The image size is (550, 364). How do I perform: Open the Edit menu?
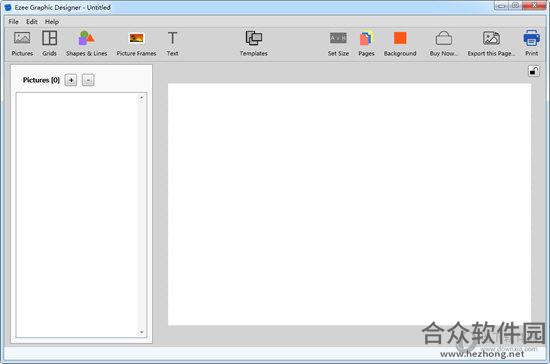coord(32,22)
